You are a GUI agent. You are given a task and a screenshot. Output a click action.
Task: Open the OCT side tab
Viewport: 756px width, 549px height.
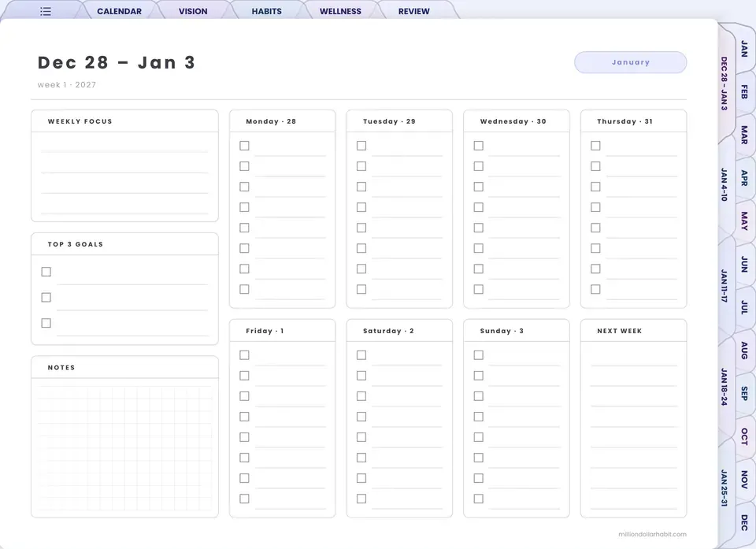pos(744,436)
